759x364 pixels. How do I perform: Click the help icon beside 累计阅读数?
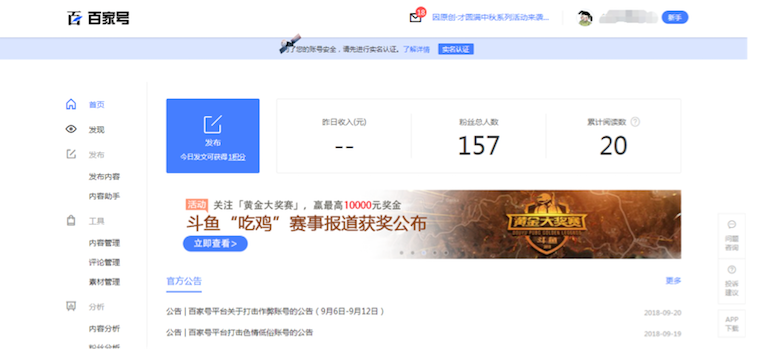(635, 122)
